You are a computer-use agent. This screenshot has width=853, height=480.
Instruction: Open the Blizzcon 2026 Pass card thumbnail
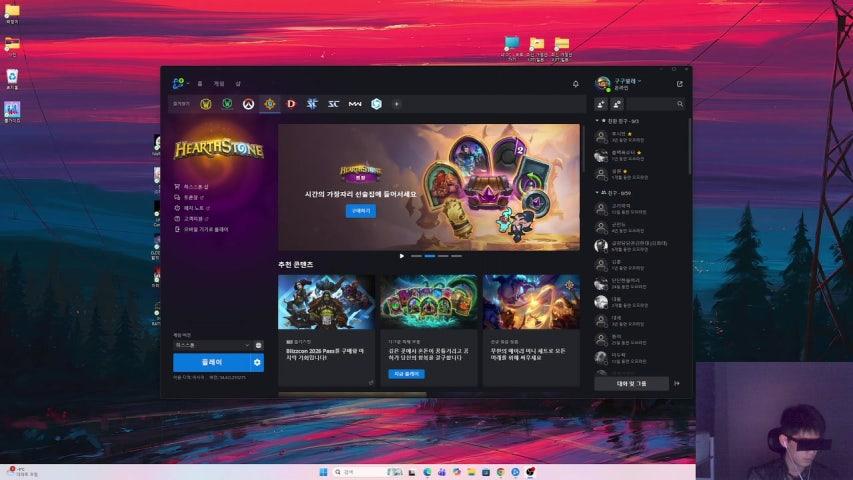click(x=326, y=302)
